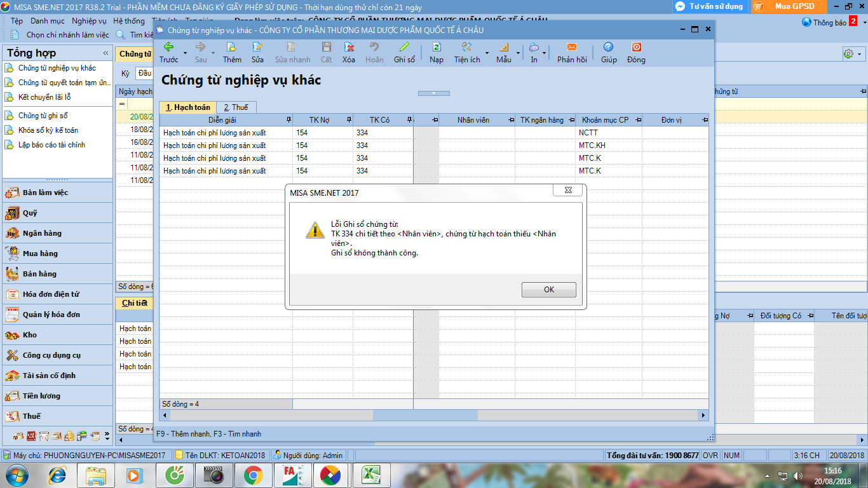Click the Cất (save) toolbar icon
Image resolution: width=868 pixels, height=488 pixels.
(x=326, y=52)
